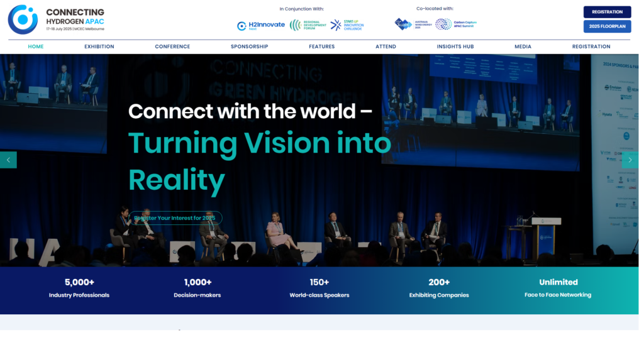
Task: Open the Attend menu
Action: pyautogui.click(x=386, y=47)
